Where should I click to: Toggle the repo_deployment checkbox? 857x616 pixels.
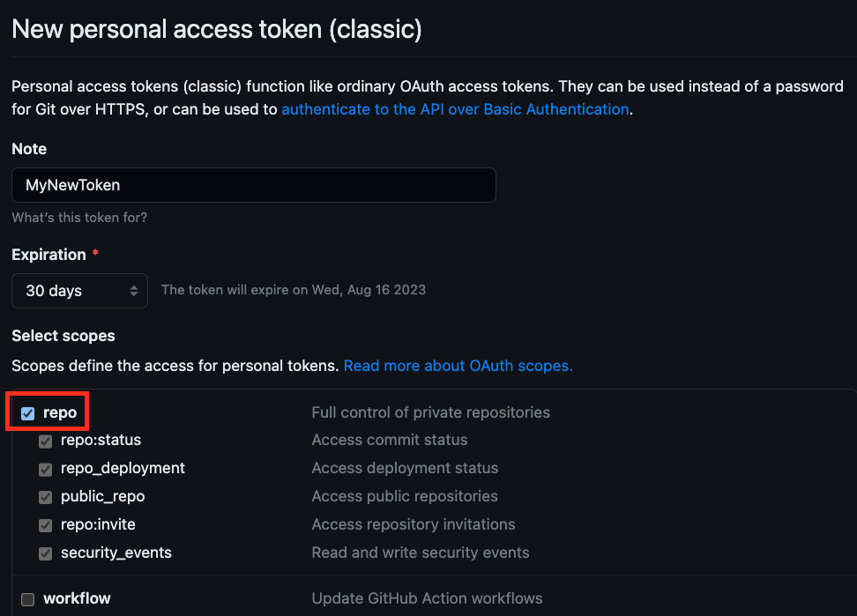46,469
